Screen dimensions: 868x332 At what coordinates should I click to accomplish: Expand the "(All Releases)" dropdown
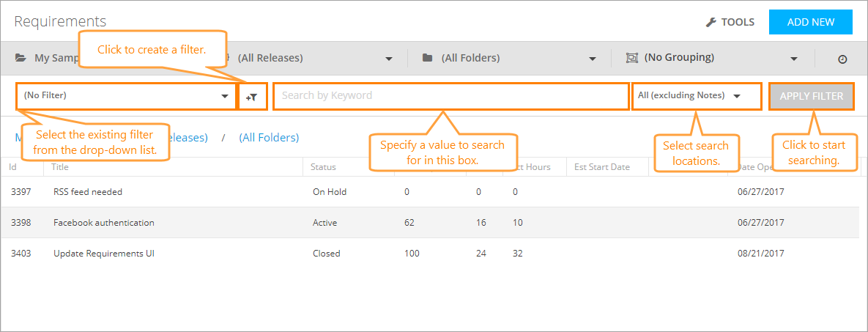point(388,59)
